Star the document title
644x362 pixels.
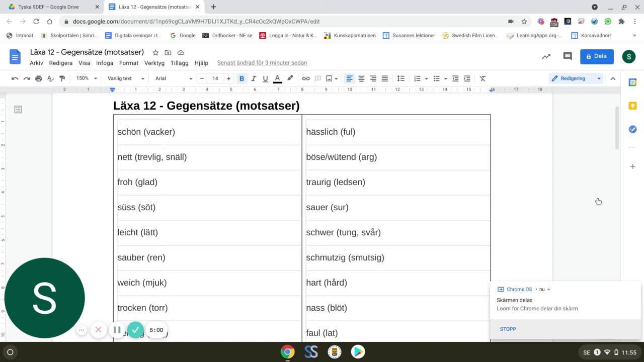(155, 52)
